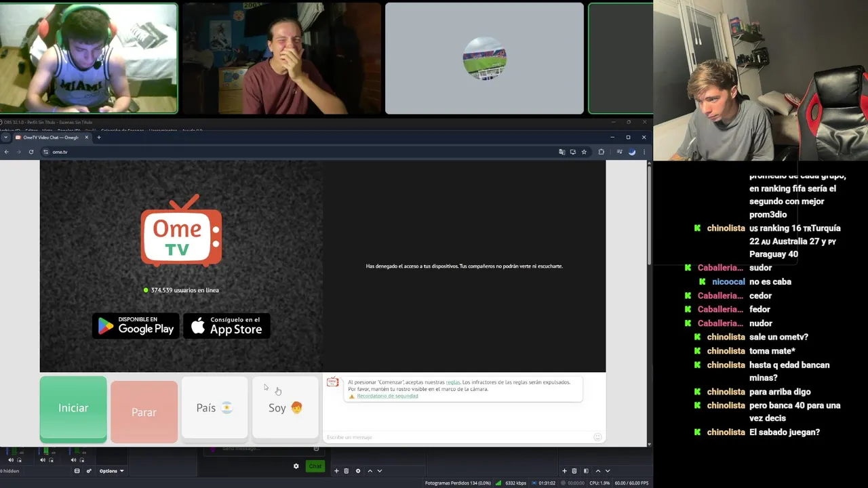Click the OmeTV avatar icon beside chat notice
The image size is (868, 488).
pos(333,382)
